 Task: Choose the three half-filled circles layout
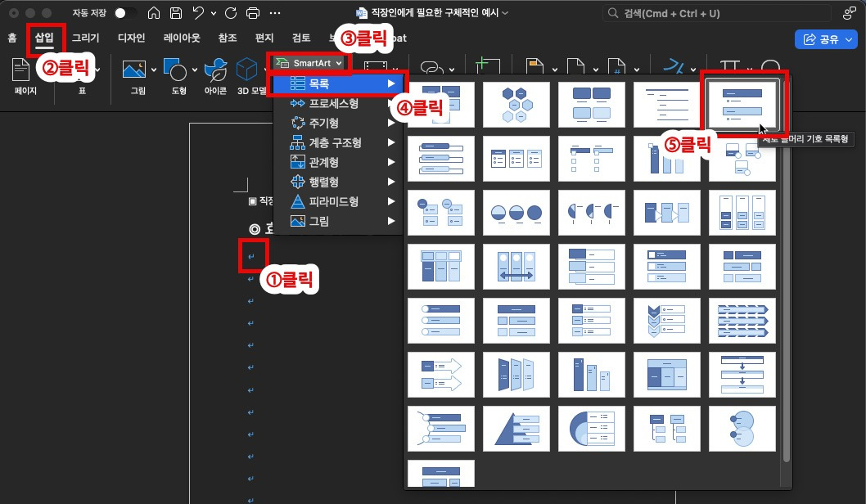516,213
